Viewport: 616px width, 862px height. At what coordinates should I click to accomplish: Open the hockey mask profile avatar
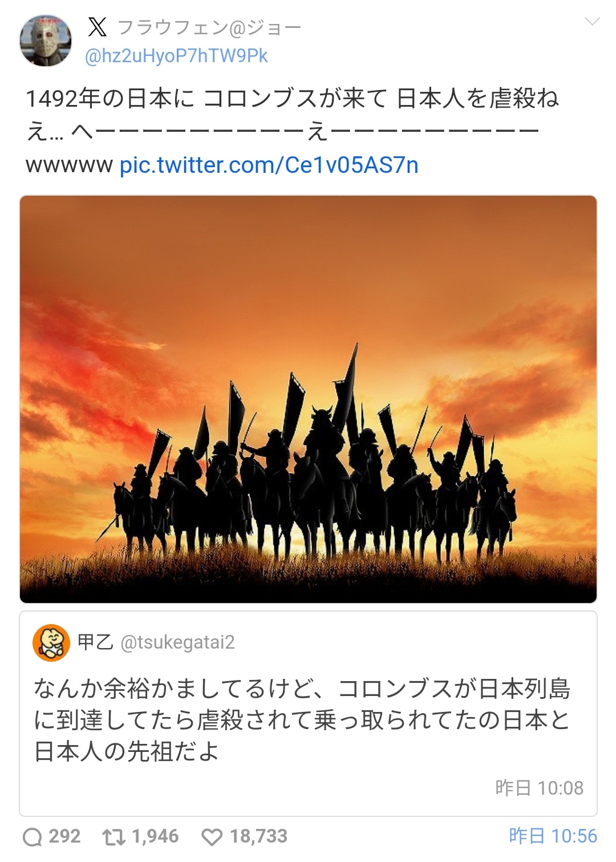46,41
